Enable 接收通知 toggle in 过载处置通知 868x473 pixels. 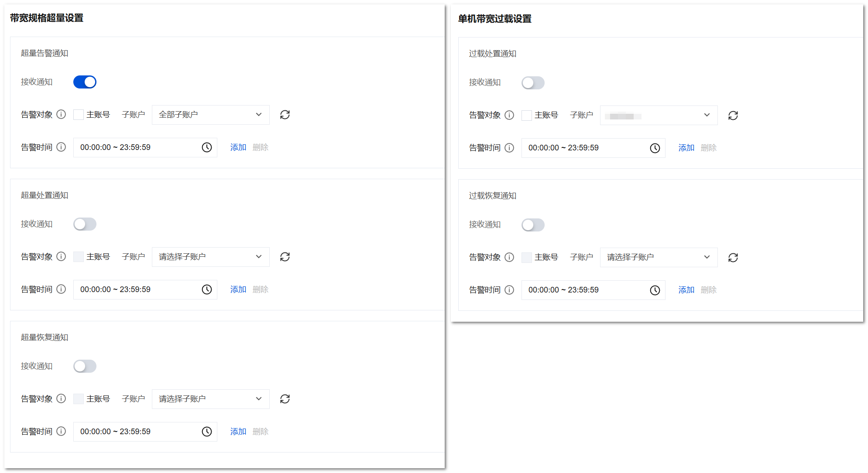click(x=533, y=83)
